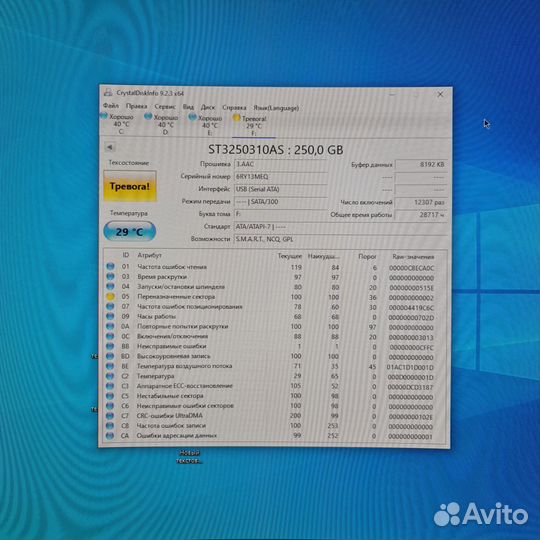Open the Файл menu
The height and width of the screenshot is (540, 540).
point(111,106)
